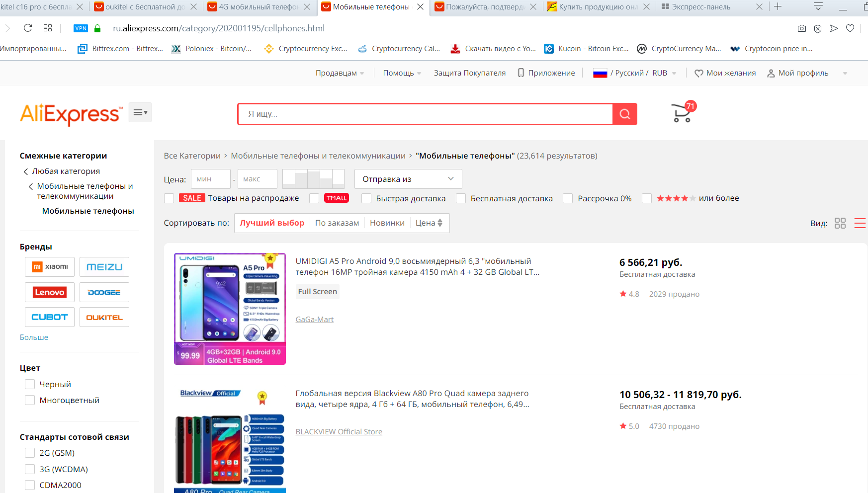
Task: Check the 2G (GSM) checkbox
Action: 30,453
